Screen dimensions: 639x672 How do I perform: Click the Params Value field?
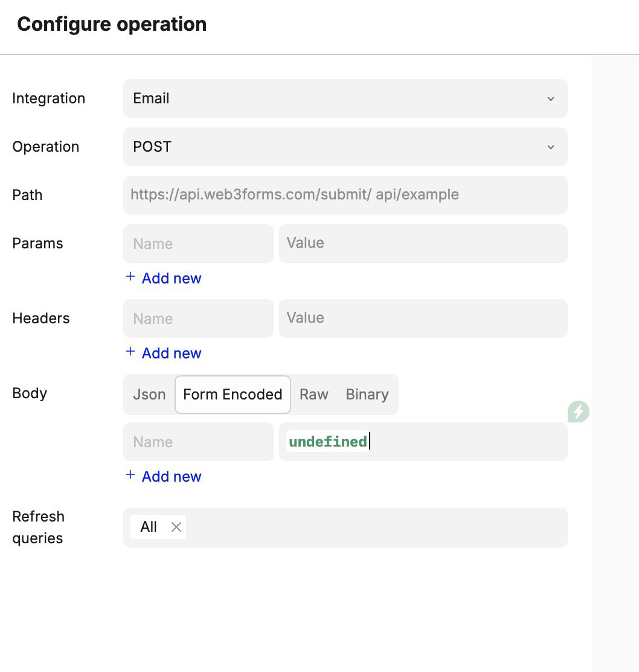pyautogui.click(x=423, y=244)
